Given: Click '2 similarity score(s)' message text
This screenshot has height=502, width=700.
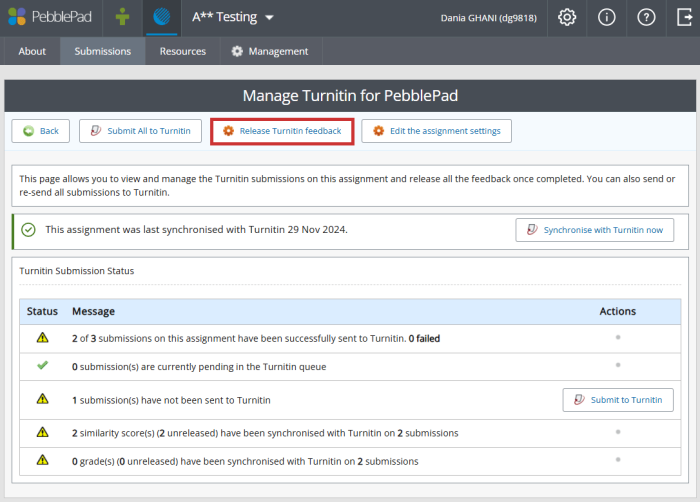Looking at the screenshot, I should click(265, 433).
